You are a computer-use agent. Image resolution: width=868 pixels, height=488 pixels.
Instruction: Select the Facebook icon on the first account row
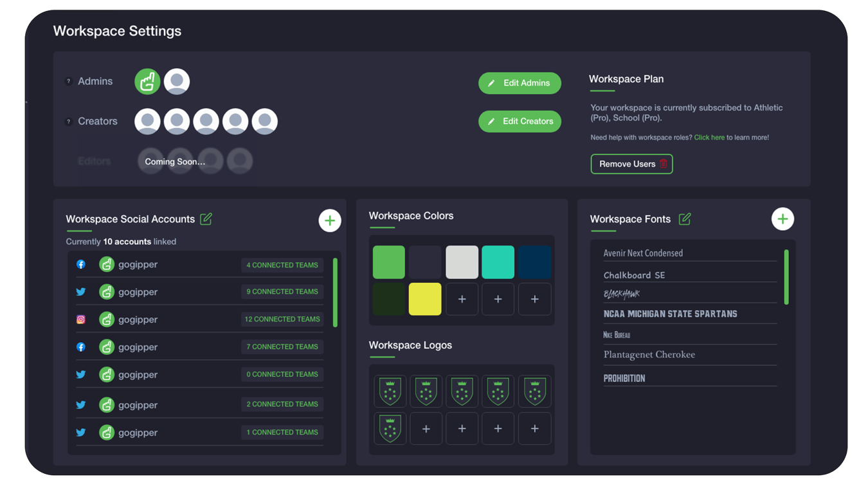(80, 264)
